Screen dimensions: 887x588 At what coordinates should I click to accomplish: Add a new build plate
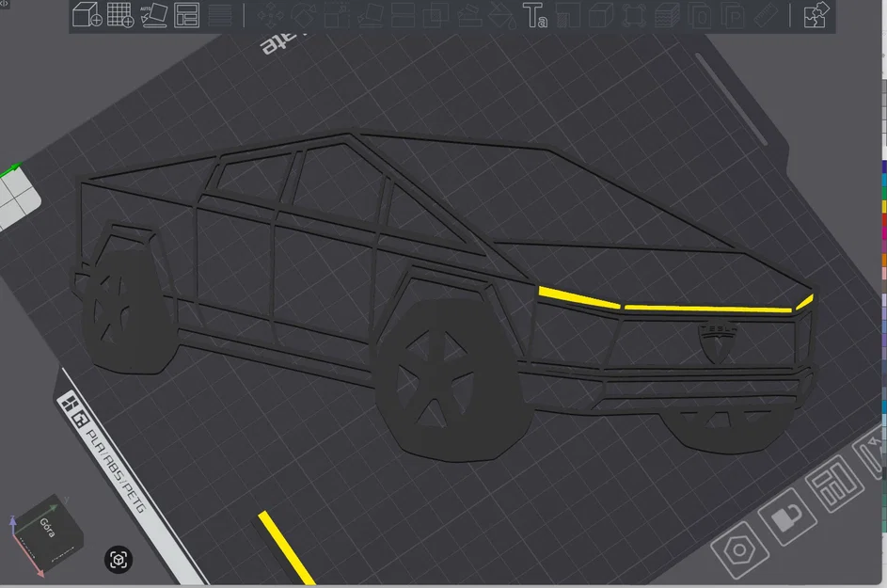pos(122,15)
